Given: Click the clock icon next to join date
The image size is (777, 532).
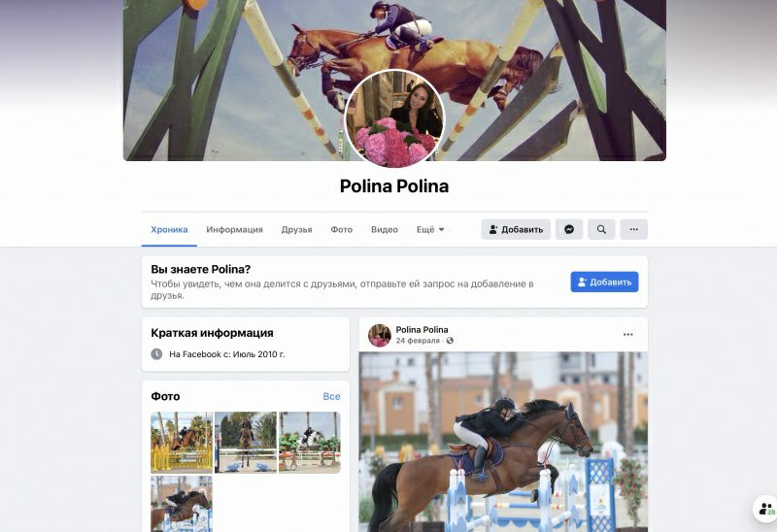Looking at the screenshot, I should [156, 354].
